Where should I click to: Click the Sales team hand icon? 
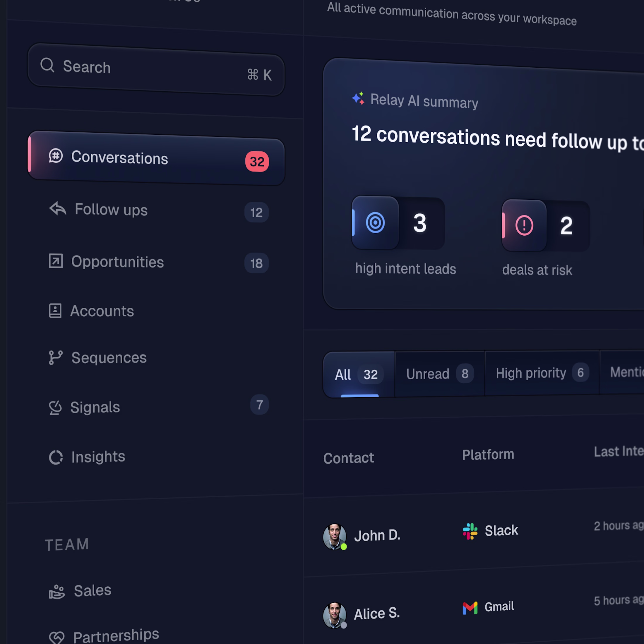(x=57, y=592)
